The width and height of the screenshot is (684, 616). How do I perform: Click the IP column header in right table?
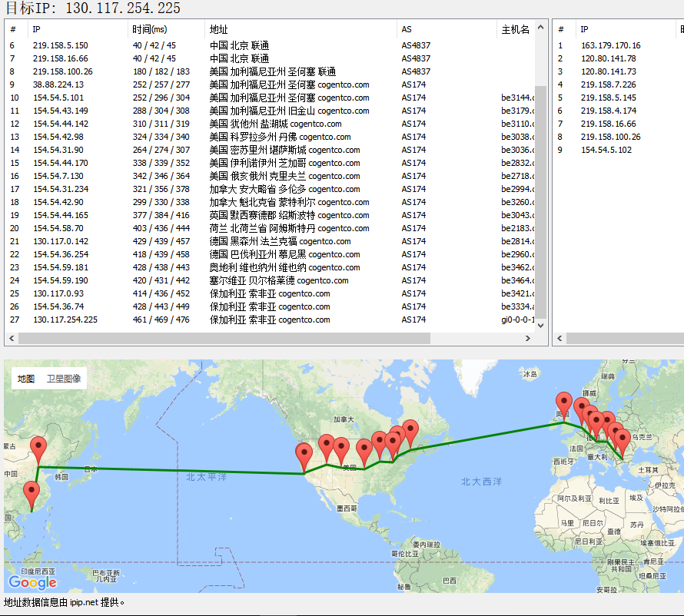coord(585,29)
